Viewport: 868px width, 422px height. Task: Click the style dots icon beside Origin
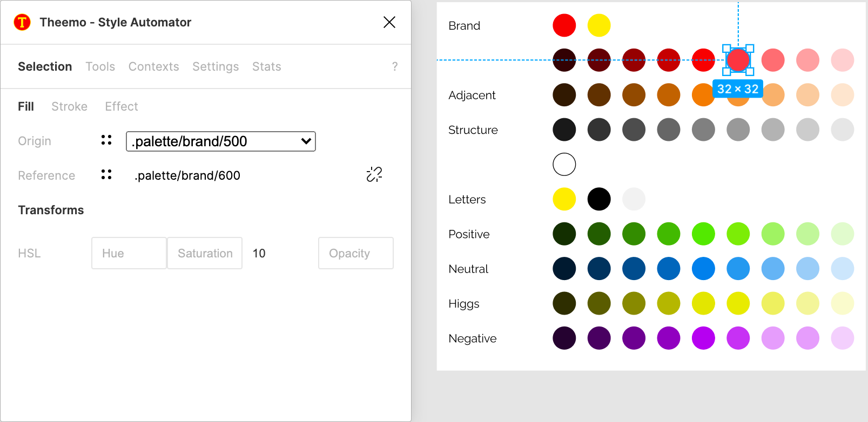[x=106, y=140]
